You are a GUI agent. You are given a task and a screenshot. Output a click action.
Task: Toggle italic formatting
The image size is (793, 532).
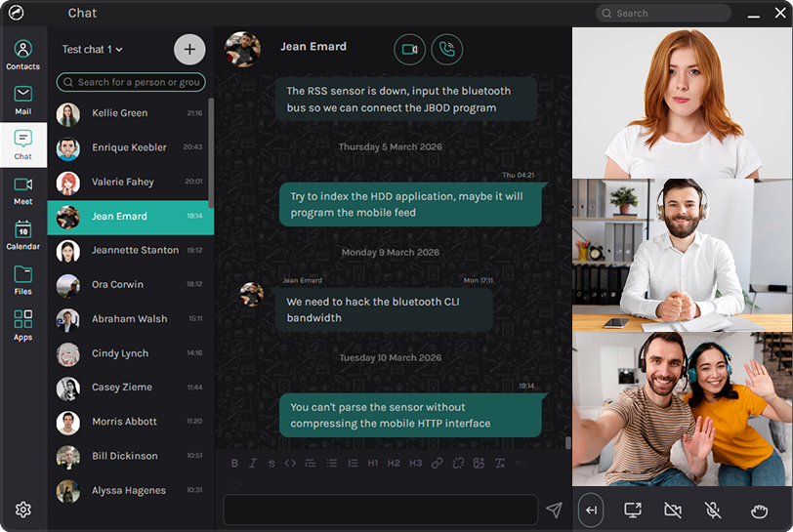(x=253, y=463)
